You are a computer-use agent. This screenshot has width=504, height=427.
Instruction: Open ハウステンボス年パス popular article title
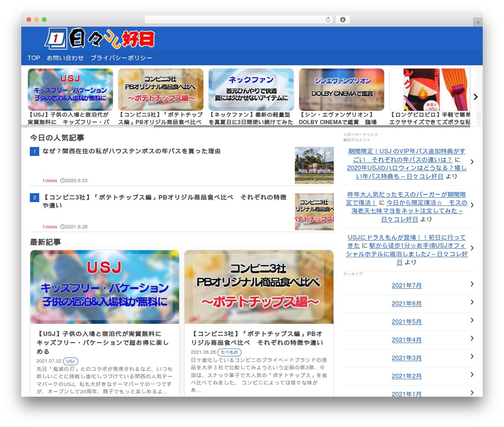pyautogui.click(x=132, y=151)
